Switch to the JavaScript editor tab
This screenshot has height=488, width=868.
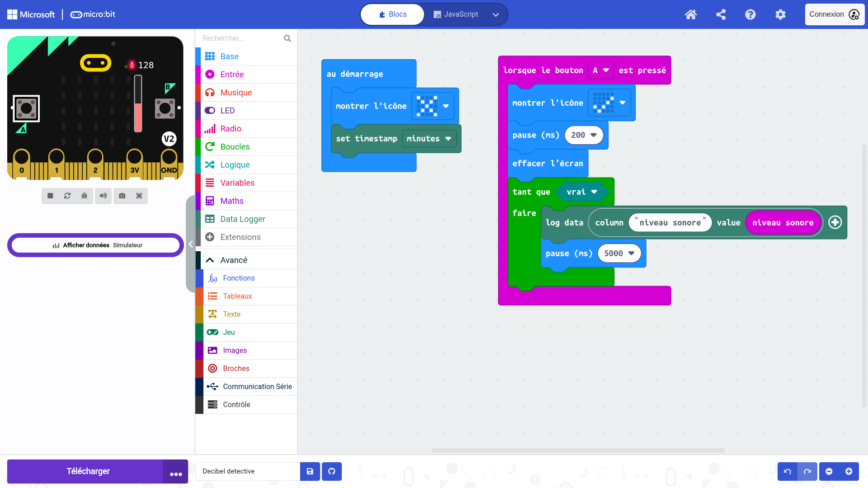click(456, 14)
